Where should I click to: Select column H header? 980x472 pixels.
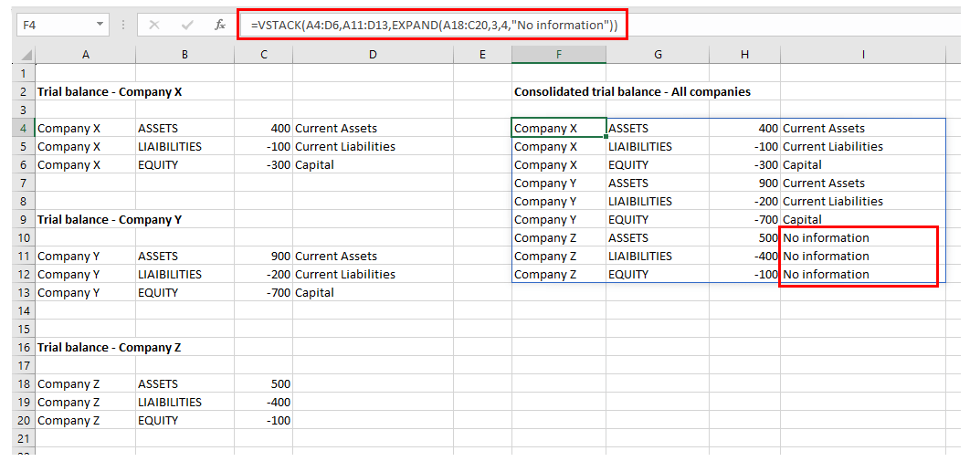pos(744,55)
